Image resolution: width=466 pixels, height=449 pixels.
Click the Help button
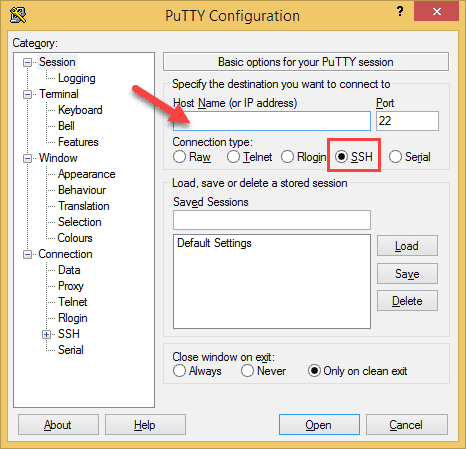coord(145,425)
